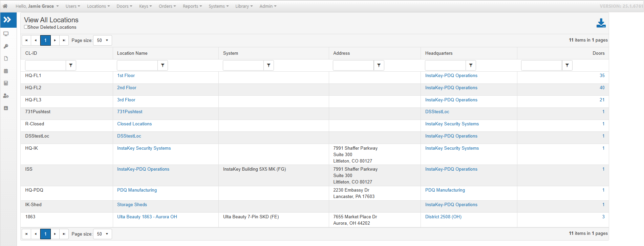Screen dimensions: 644x246
Task: Go to previous page in bottom pager
Action: pyautogui.click(x=36, y=234)
